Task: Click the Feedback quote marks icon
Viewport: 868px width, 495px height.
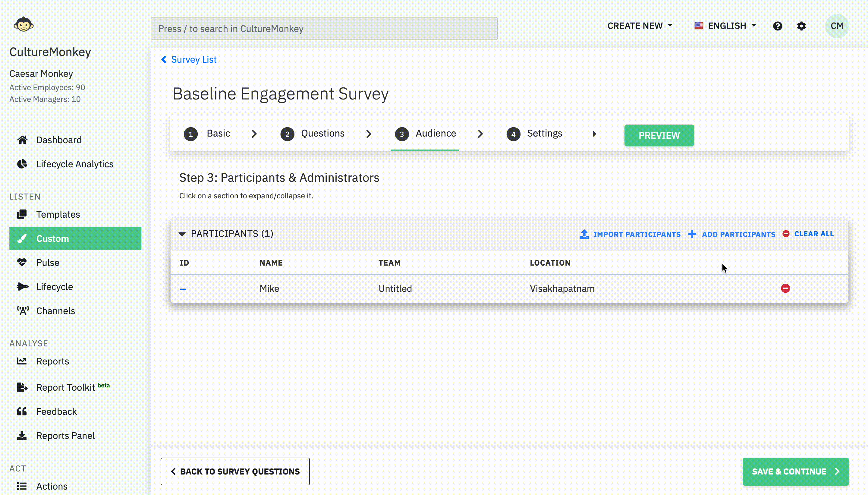Action: [22, 411]
